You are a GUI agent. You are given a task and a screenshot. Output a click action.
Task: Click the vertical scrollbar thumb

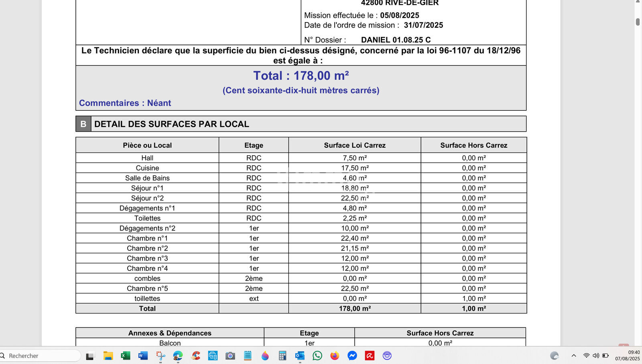click(638, 22)
